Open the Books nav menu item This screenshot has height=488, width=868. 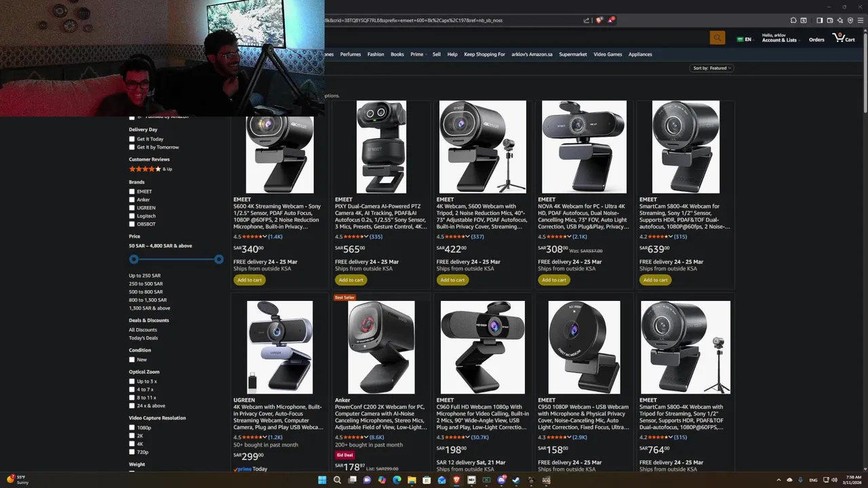click(x=397, y=54)
